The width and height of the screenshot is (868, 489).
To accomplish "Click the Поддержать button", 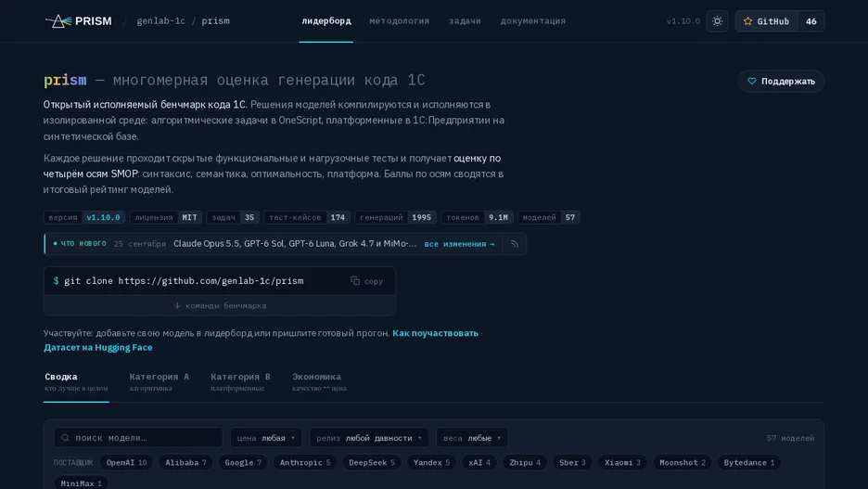I will pyautogui.click(x=781, y=81).
